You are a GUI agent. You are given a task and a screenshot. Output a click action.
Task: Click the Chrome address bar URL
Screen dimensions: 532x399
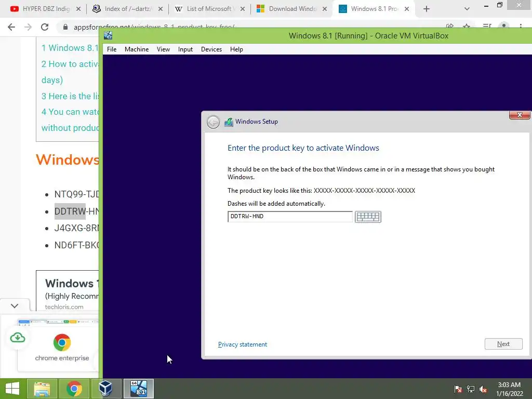[154, 27]
